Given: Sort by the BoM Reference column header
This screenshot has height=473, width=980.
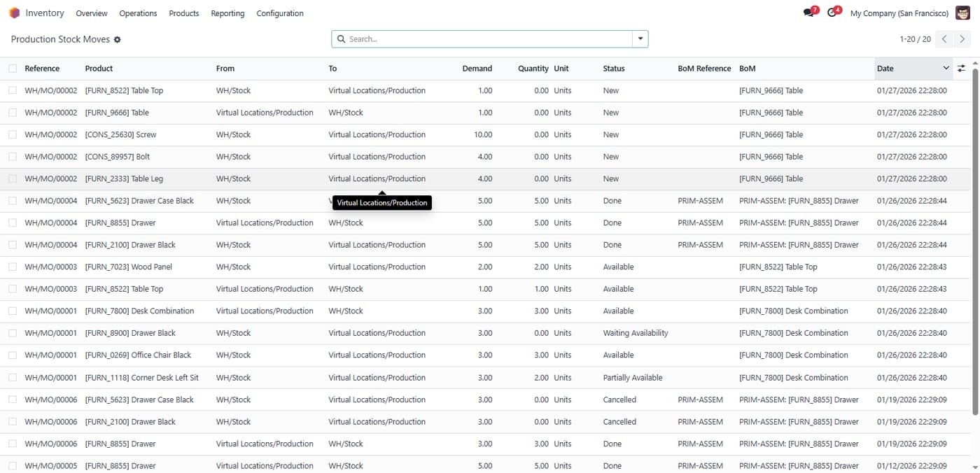Looking at the screenshot, I should (704, 69).
